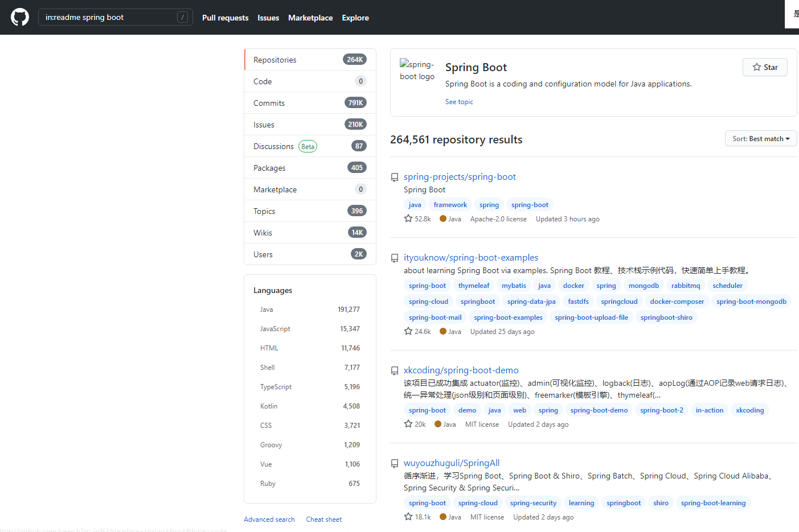Select the Topics filter in the sidebar
This screenshot has width=799, height=532.
pyautogui.click(x=310, y=211)
